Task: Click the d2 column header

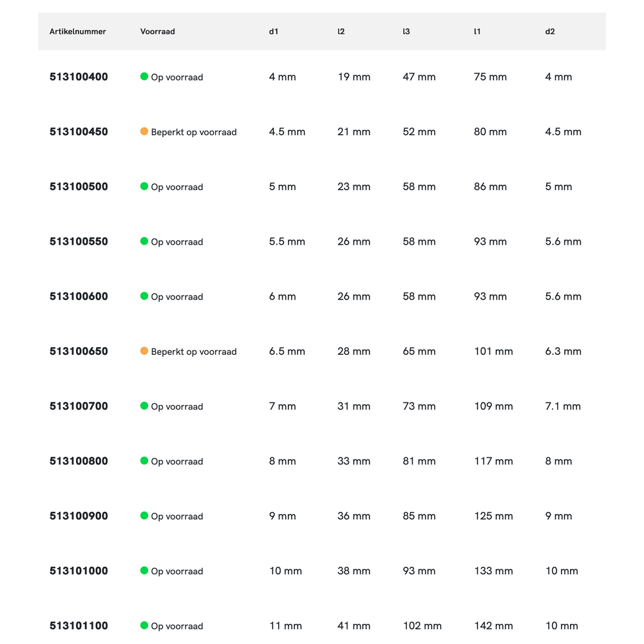Action: (x=550, y=32)
